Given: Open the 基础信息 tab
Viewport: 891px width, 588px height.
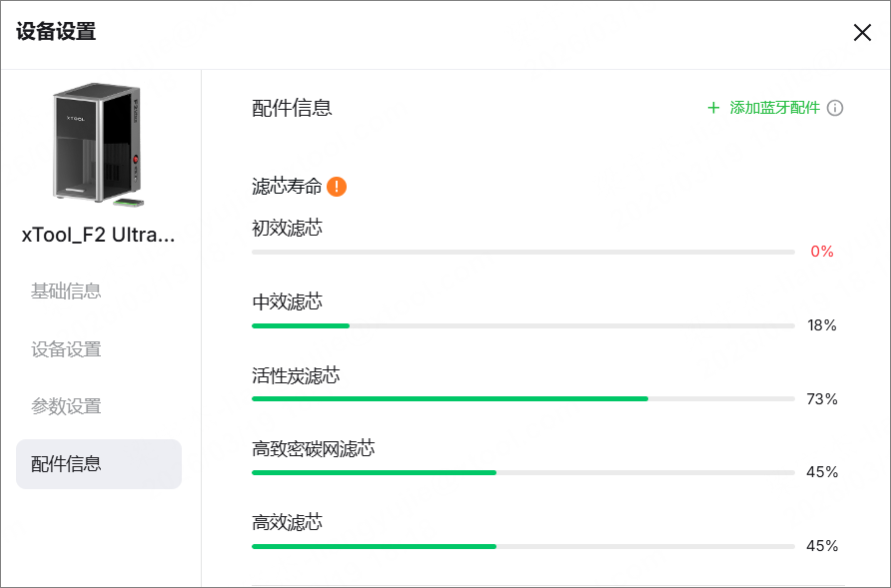Looking at the screenshot, I should click(66, 292).
